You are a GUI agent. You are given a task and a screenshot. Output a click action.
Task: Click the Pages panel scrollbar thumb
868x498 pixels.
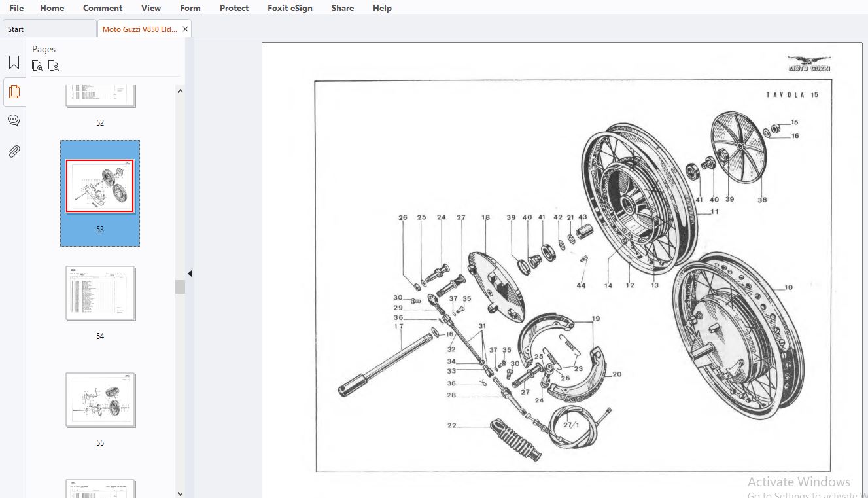pos(180,287)
